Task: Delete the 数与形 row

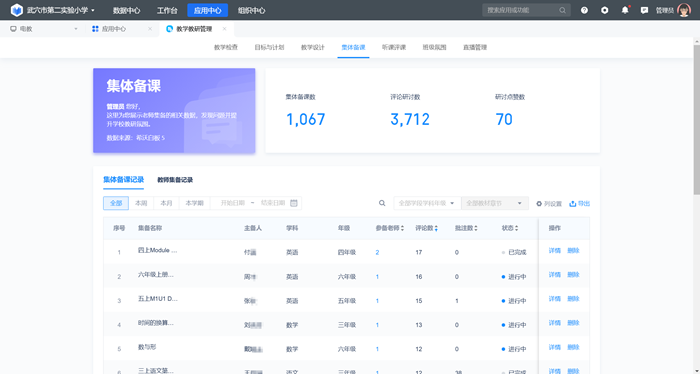Action: (x=573, y=347)
